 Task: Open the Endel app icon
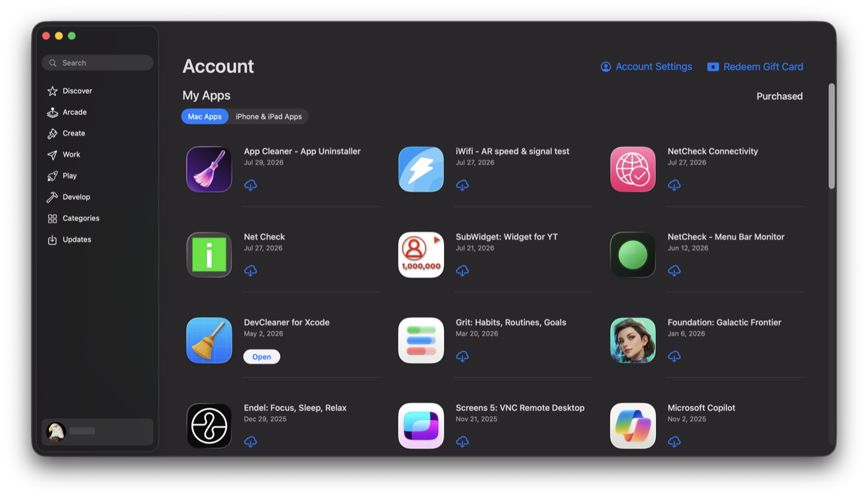coord(209,426)
